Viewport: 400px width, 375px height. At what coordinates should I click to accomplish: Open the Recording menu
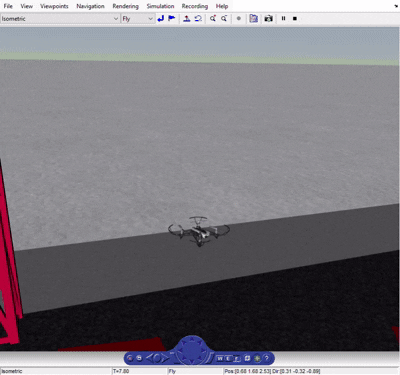coord(195,6)
